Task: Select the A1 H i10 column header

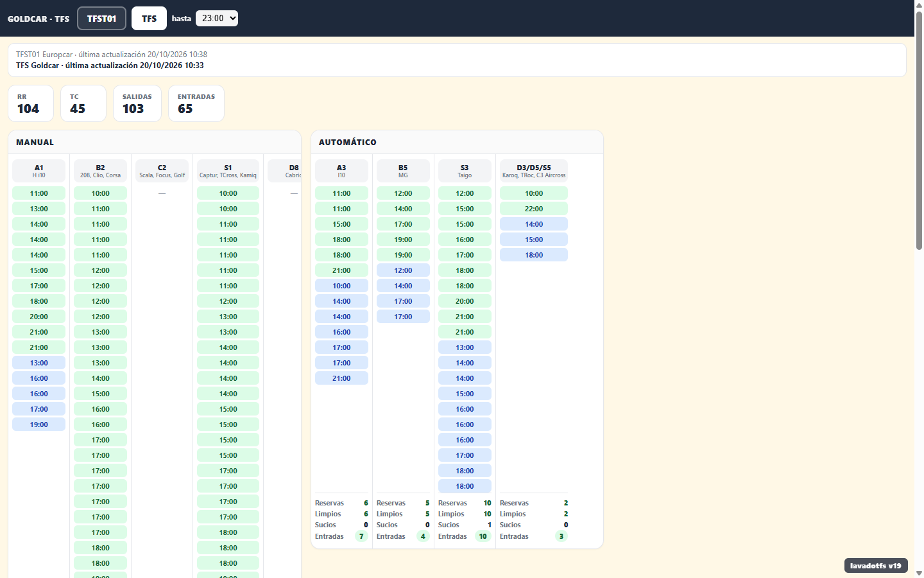Action: [x=39, y=171]
